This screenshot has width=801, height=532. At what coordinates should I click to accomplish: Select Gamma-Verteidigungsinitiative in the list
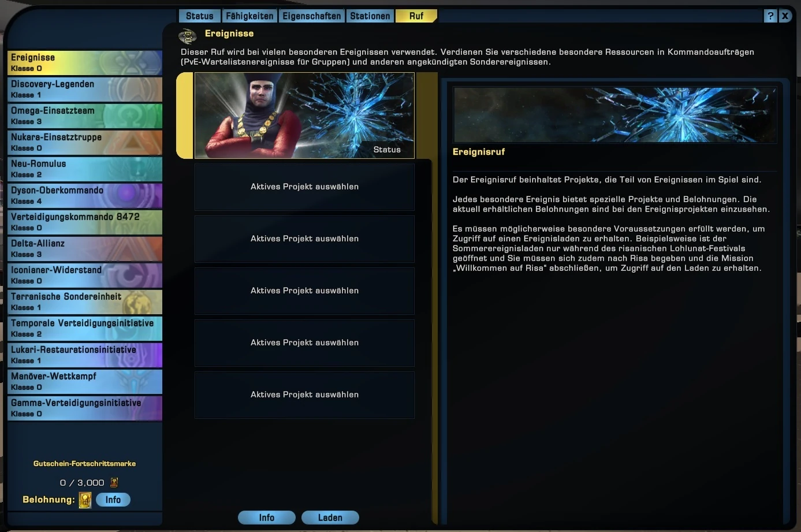tap(85, 408)
